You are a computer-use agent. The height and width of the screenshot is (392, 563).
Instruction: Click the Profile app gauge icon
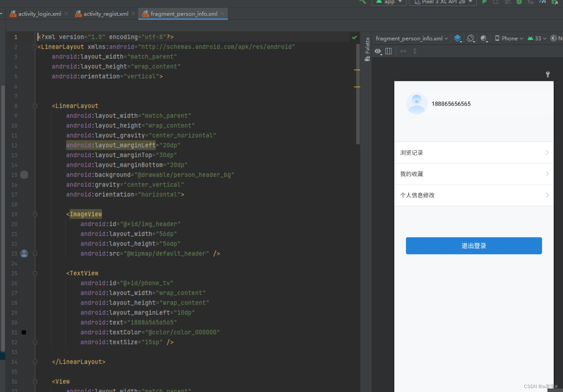click(x=543, y=2)
